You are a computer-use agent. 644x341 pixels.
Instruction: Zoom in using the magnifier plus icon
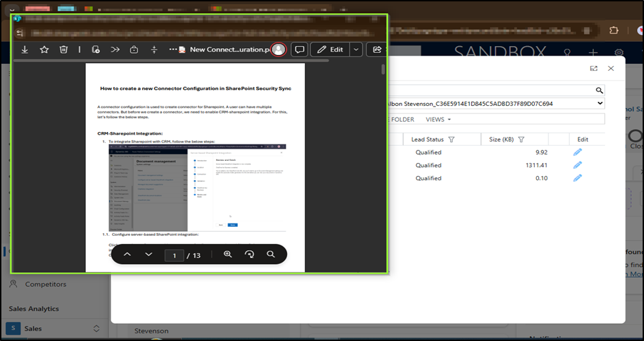click(x=228, y=254)
